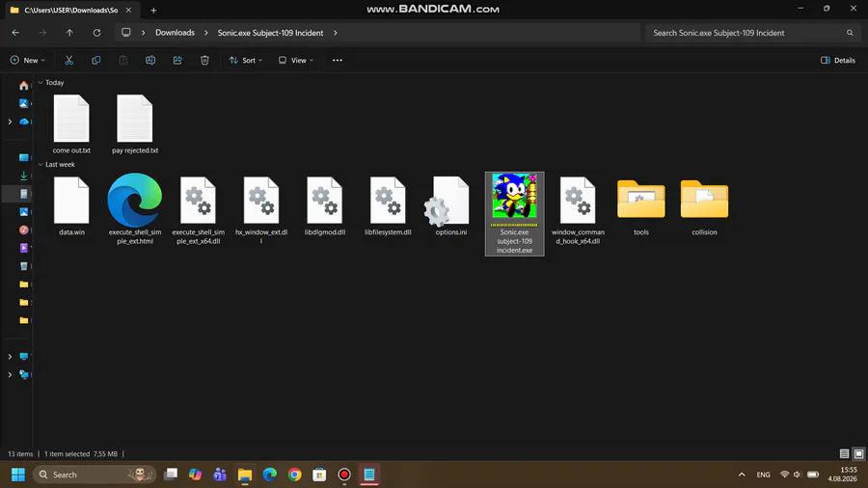868x488 pixels.
Task: Expand the OneDrive tree item in sidebar
Action: [x=10, y=122]
